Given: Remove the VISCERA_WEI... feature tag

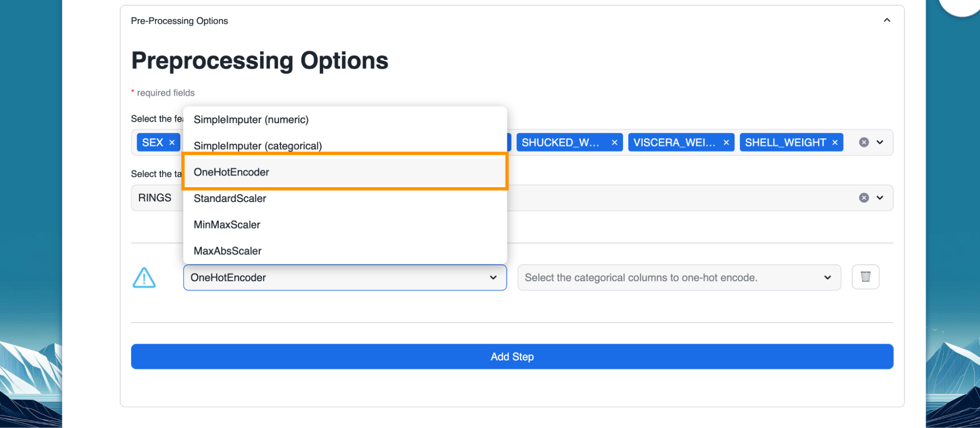Looking at the screenshot, I should pyautogui.click(x=726, y=143).
